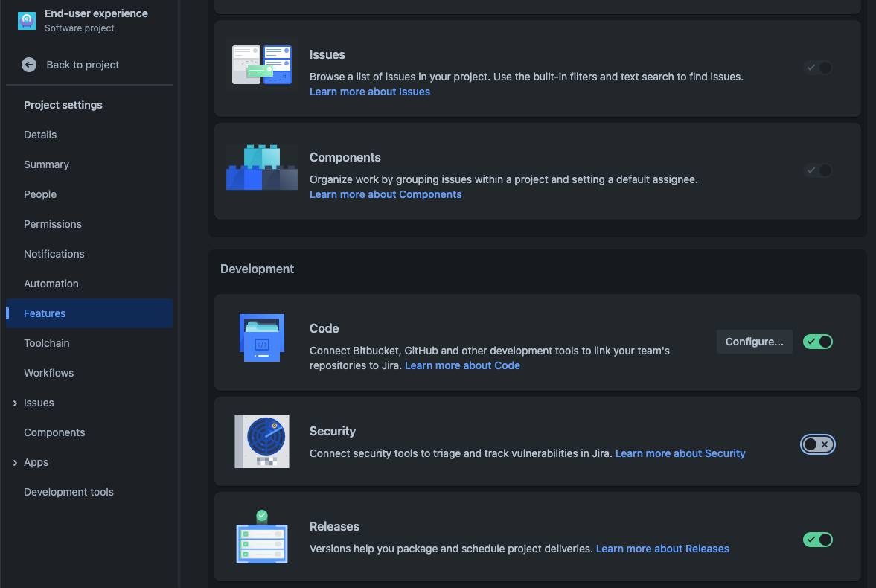Screen dimensions: 876x588
Task: Click the Releases checklist feature icon
Action: coord(262,537)
